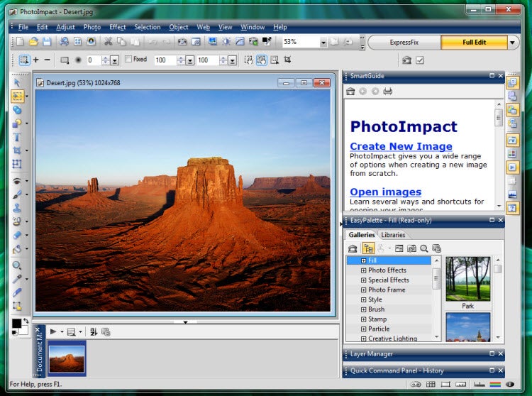Expand the Photo Effects tree node
Screen dimensions: 532x396
tap(363, 270)
